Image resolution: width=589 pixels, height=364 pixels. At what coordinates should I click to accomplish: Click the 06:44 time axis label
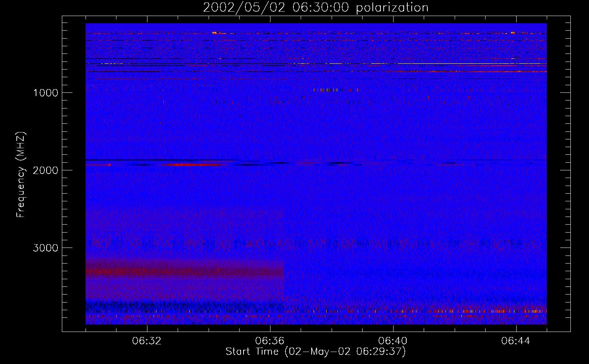pos(516,341)
